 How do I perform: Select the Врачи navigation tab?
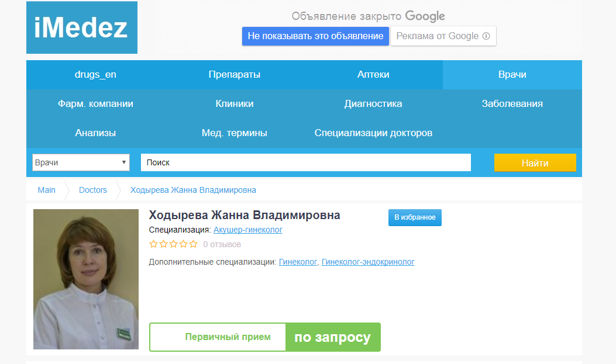point(512,75)
